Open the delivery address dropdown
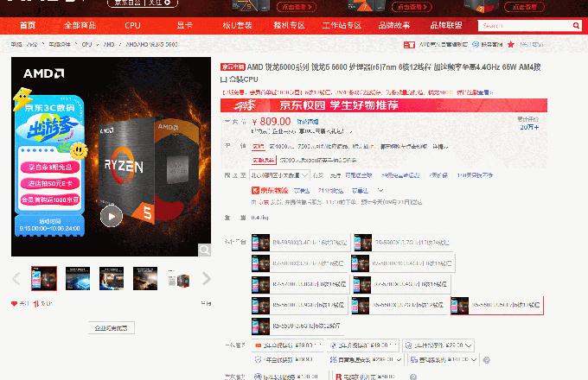The width and height of the screenshot is (588, 380). tap(279, 174)
